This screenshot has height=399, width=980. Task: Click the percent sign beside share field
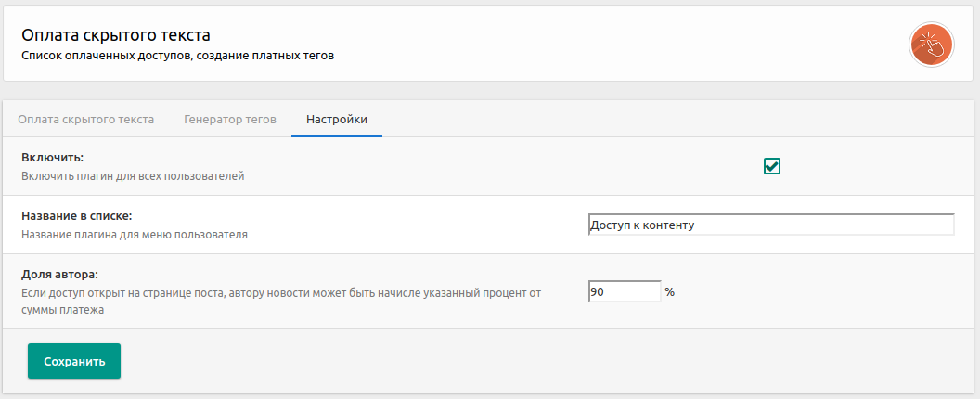(669, 291)
